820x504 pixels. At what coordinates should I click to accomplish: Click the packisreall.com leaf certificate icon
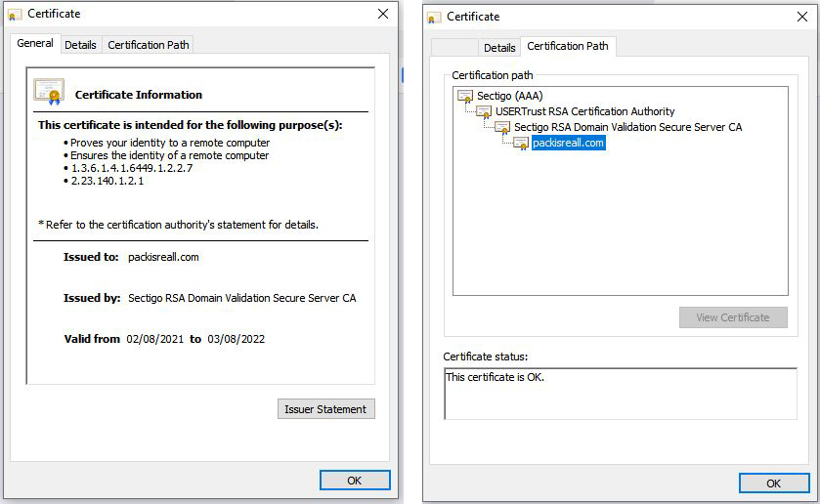[521, 144]
